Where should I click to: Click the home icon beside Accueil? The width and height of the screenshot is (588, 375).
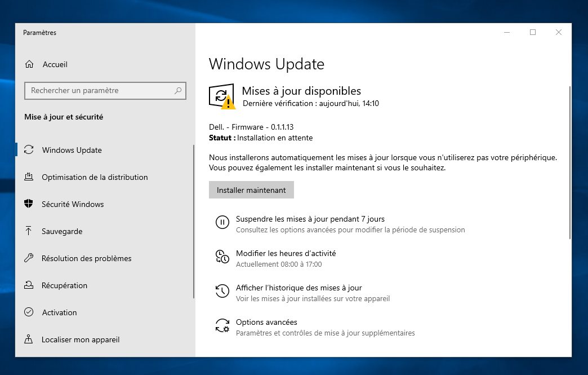pos(29,64)
